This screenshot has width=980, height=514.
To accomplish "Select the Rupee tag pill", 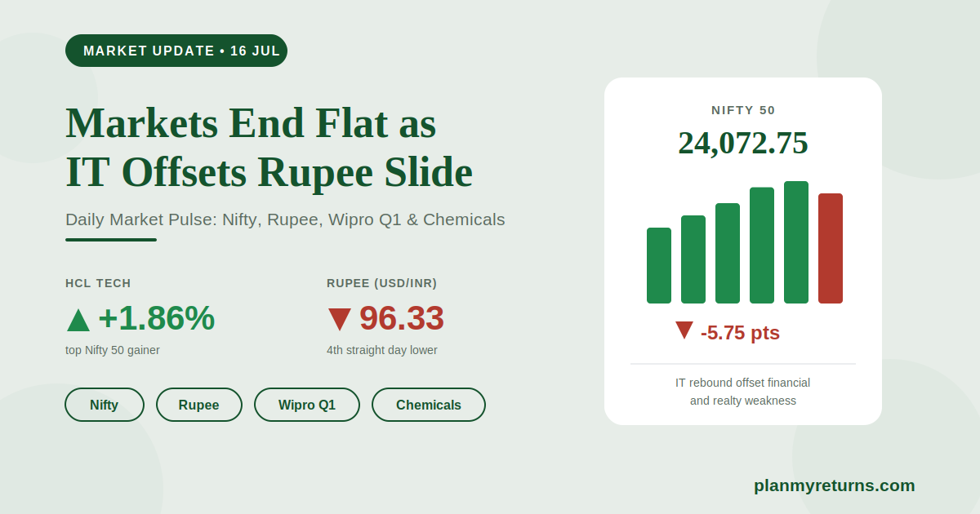I will (199, 405).
